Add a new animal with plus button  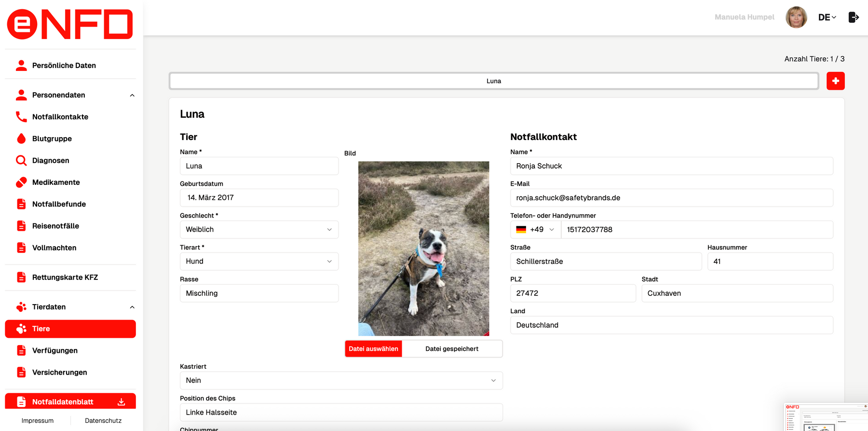(836, 81)
